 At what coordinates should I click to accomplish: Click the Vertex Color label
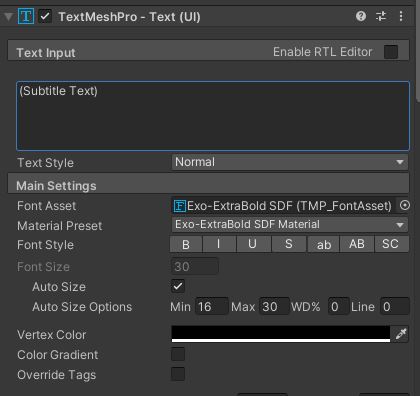pos(52,335)
